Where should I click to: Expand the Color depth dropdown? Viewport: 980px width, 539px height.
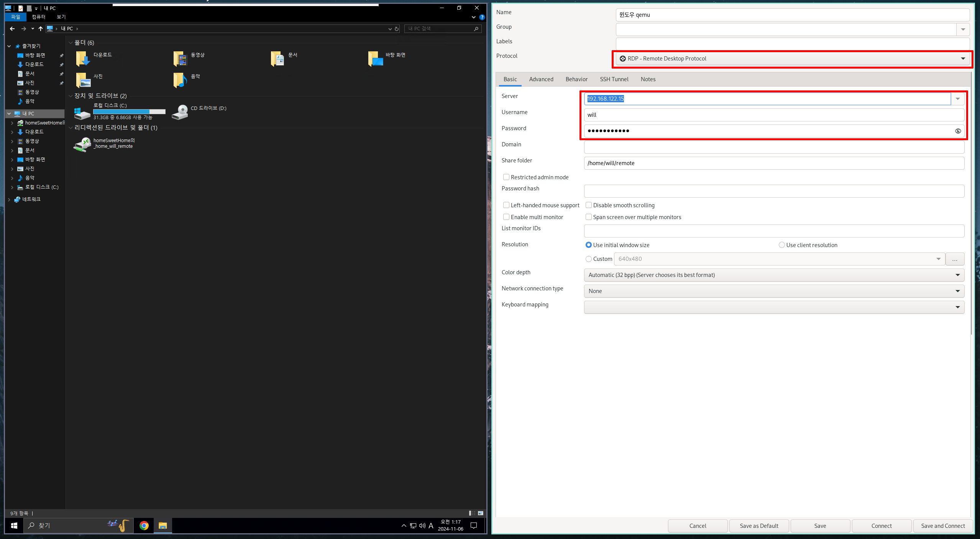tap(774, 275)
